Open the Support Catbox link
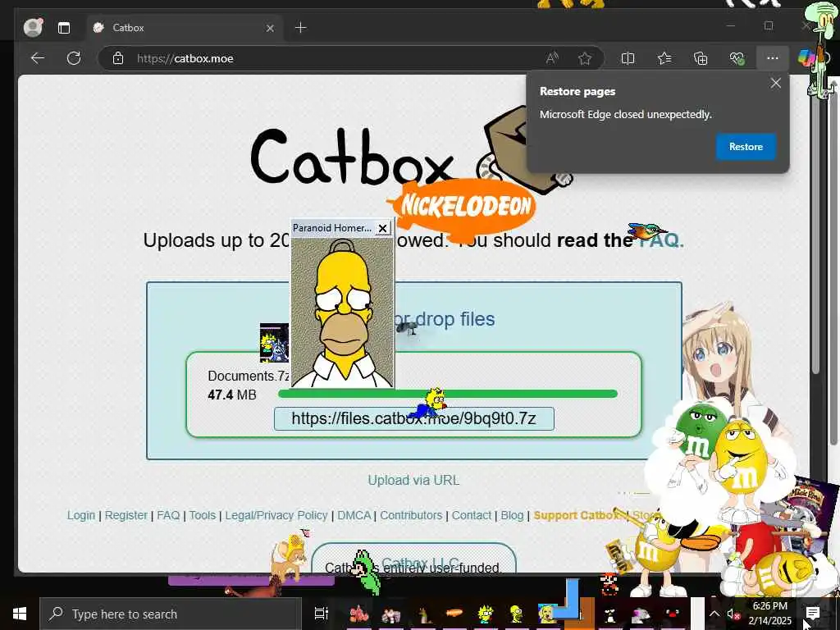 576,515
